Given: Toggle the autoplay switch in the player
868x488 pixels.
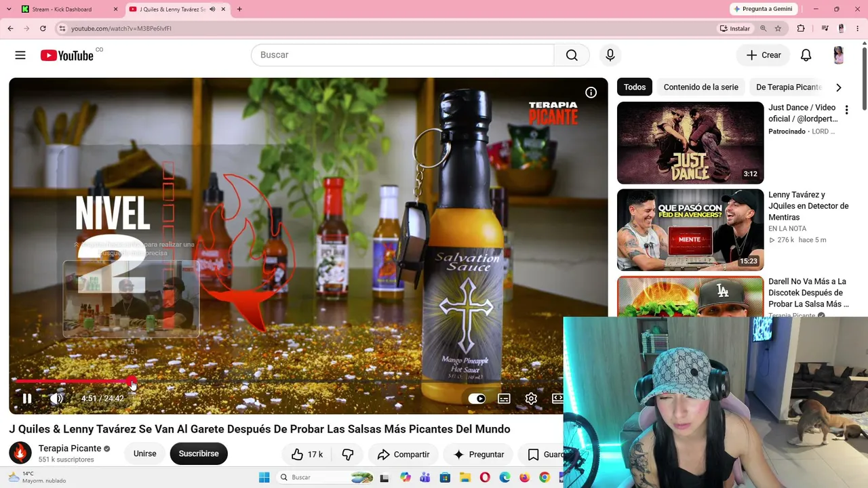Looking at the screenshot, I should point(477,399).
